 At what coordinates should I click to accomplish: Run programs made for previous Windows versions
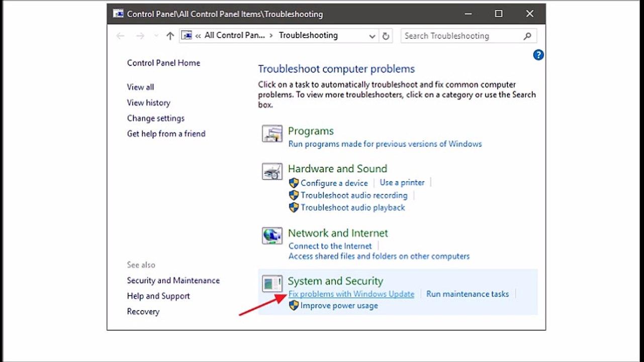point(385,144)
